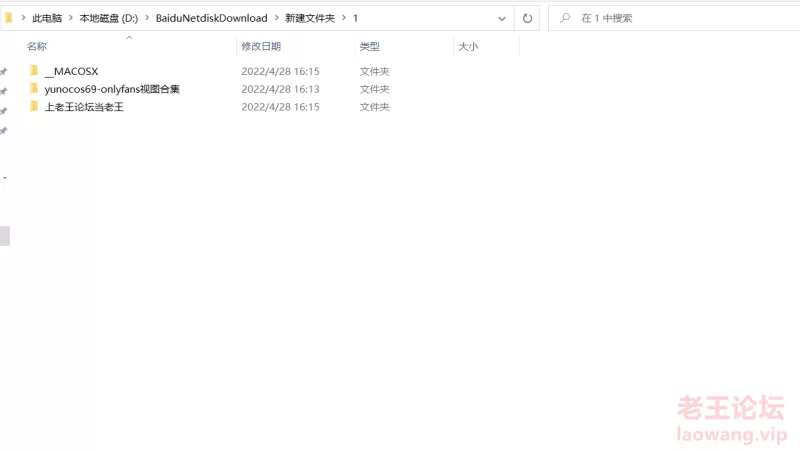Screen dimensions: 800x451
Task: Click date of 上老王论坛当老王 row
Action: coord(280,107)
